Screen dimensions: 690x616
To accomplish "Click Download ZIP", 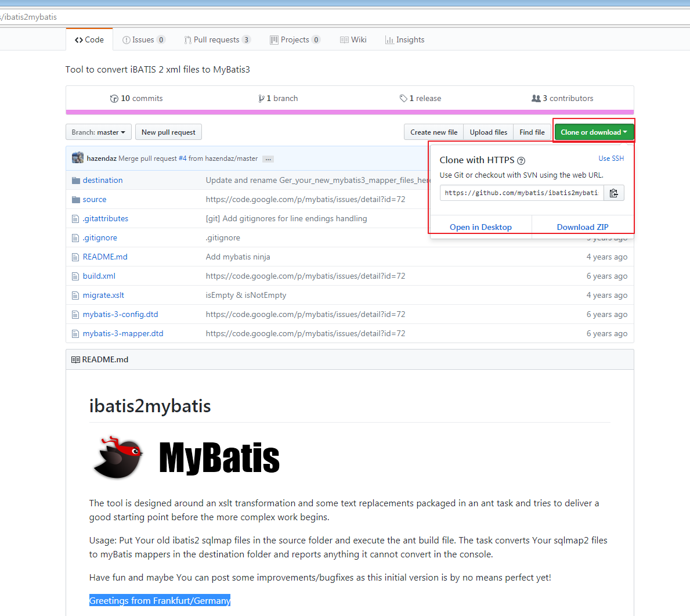I will 583,227.
